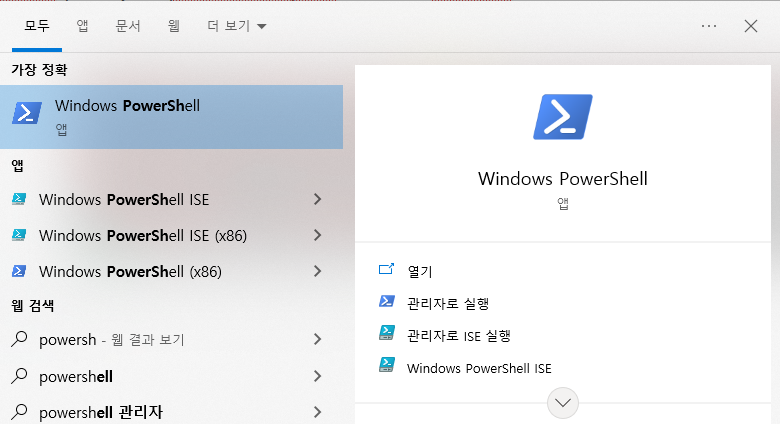Expand options for Windows PowerShell ISE
This screenshot has height=424, width=780.
[317, 200]
